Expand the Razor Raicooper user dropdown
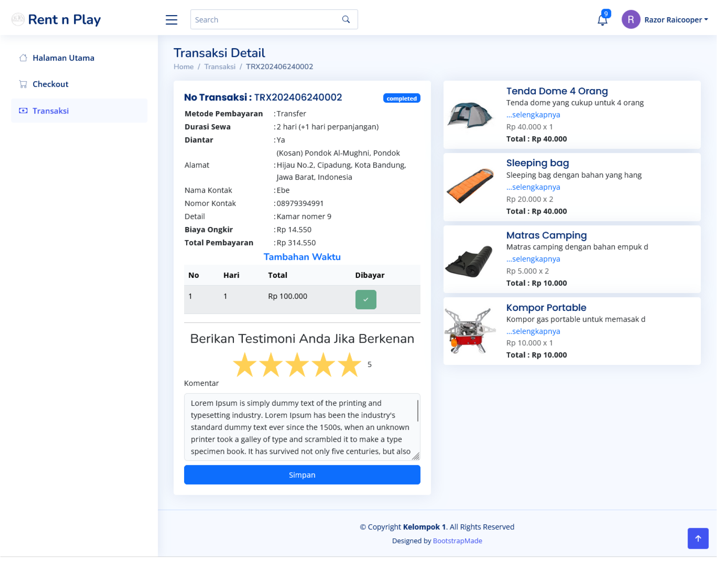 coord(676,20)
